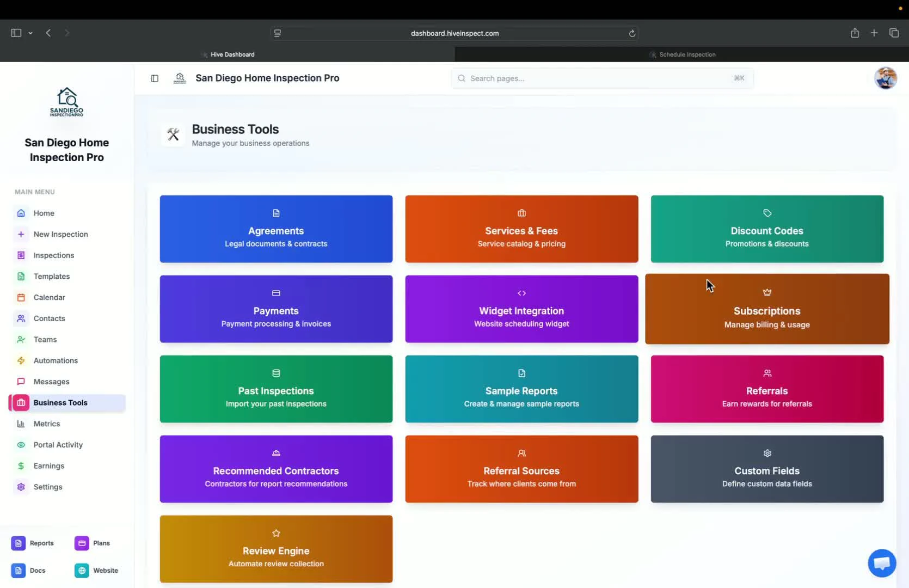This screenshot has height=588, width=909.
Task: Click the Website globe icon
Action: click(82, 571)
